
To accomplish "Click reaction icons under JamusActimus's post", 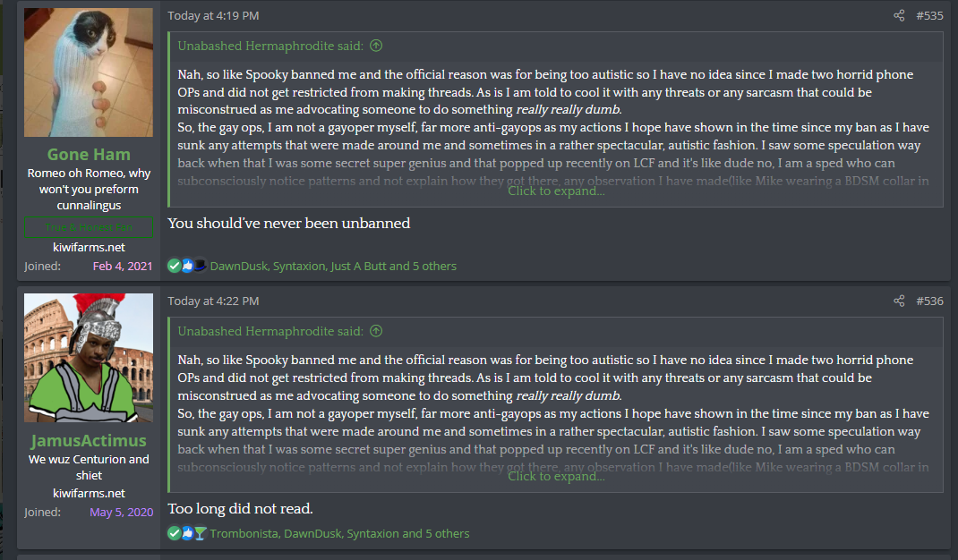I will click(186, 533).
